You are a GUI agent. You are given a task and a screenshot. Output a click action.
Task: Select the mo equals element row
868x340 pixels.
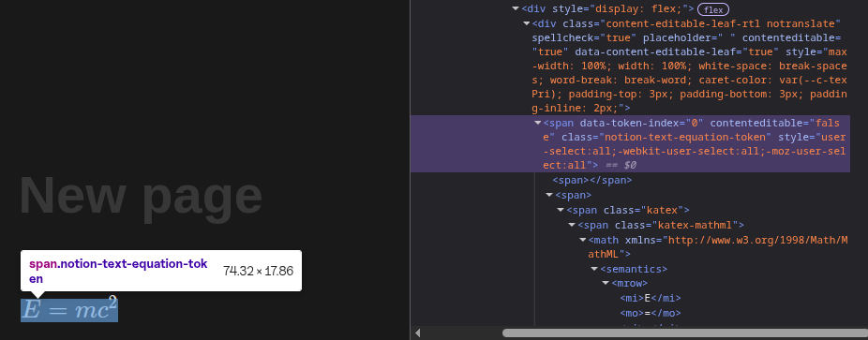(x=650, y=314)
